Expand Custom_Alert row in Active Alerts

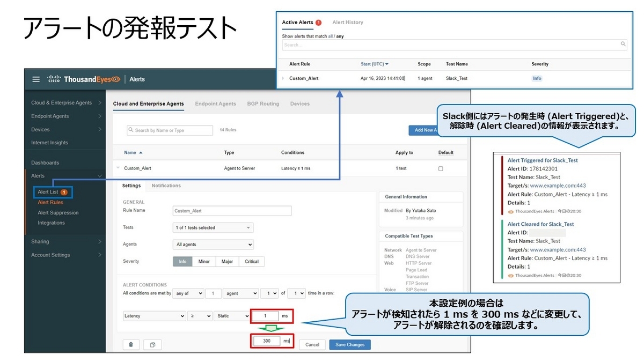click(x=283, y=78)
